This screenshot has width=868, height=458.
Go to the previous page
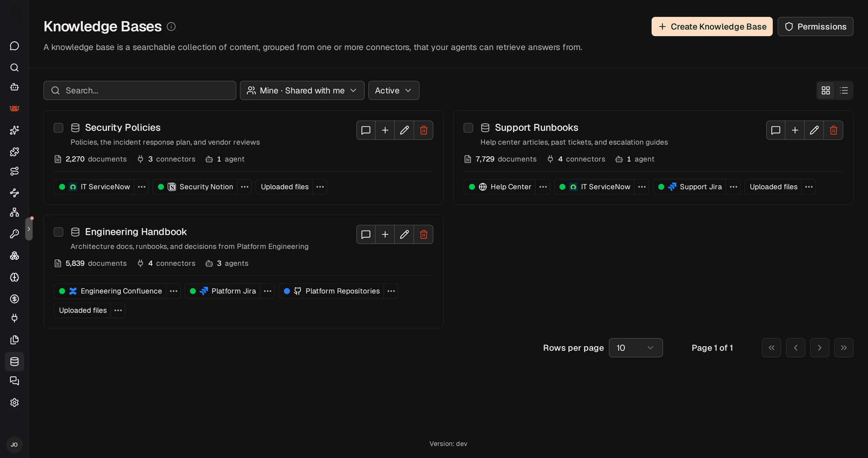pyautogui.click(x=796, y=347)
